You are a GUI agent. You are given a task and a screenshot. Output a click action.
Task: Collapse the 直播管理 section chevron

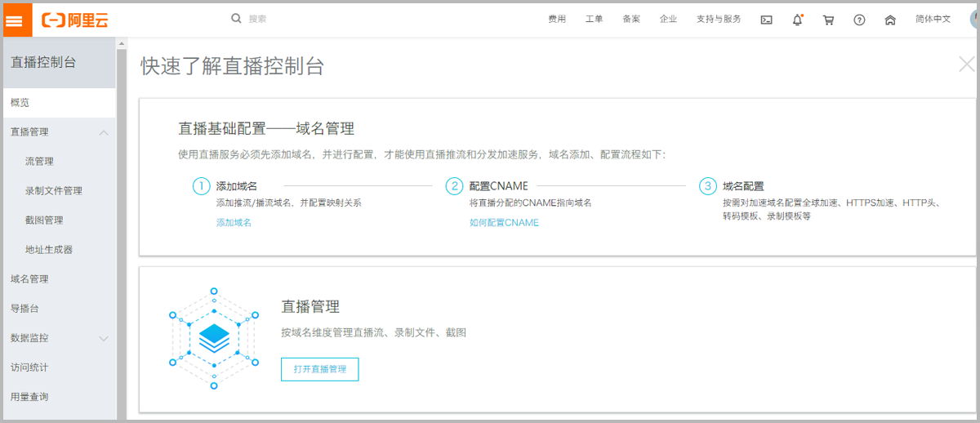click(103, 132)
